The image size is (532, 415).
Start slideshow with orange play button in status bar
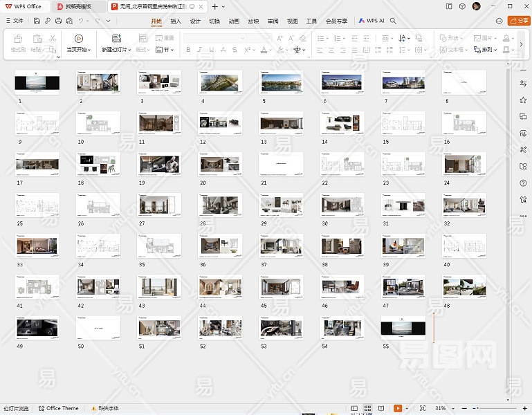(x=398, y=409)
